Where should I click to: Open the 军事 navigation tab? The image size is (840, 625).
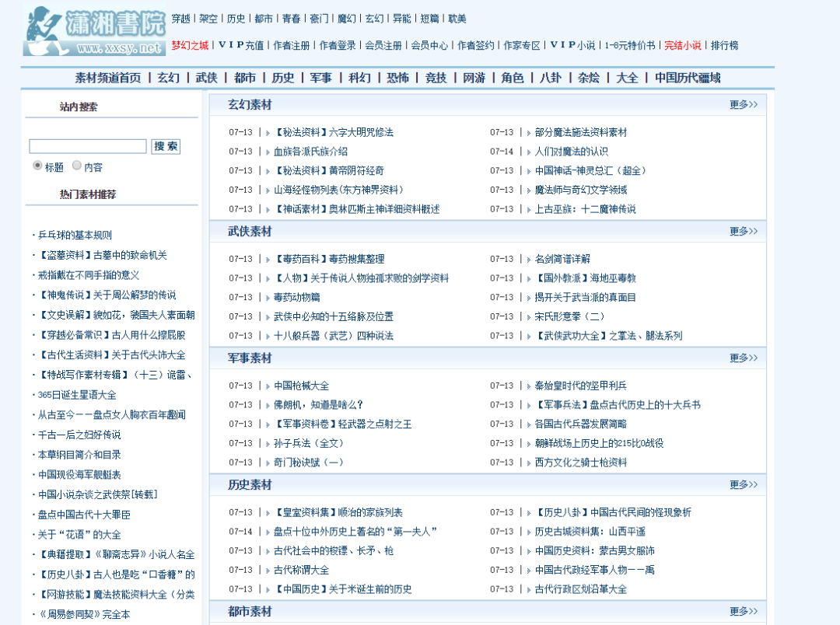click(x=321, y=79)
